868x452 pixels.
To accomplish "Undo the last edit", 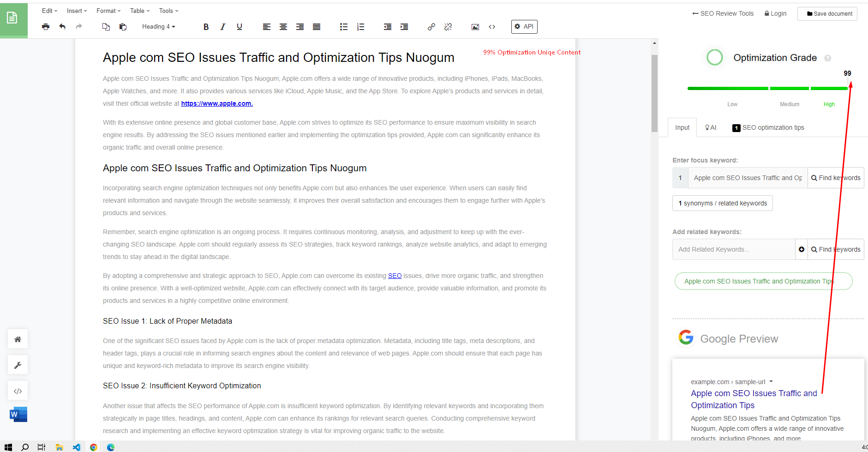I will 62,26.
